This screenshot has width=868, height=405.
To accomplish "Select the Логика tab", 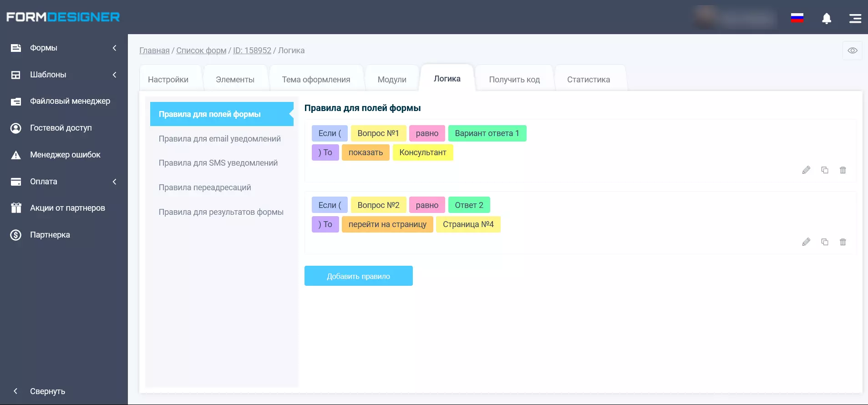I will click(447, 79).
